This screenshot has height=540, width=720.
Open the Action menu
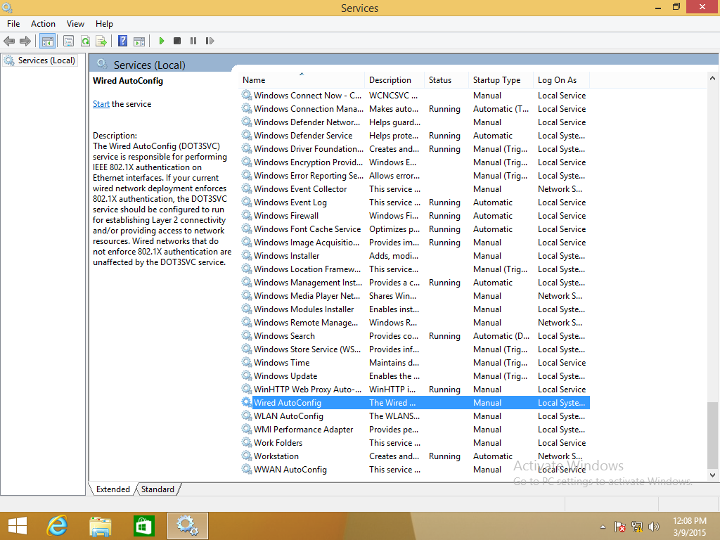[x=43, y=24]
